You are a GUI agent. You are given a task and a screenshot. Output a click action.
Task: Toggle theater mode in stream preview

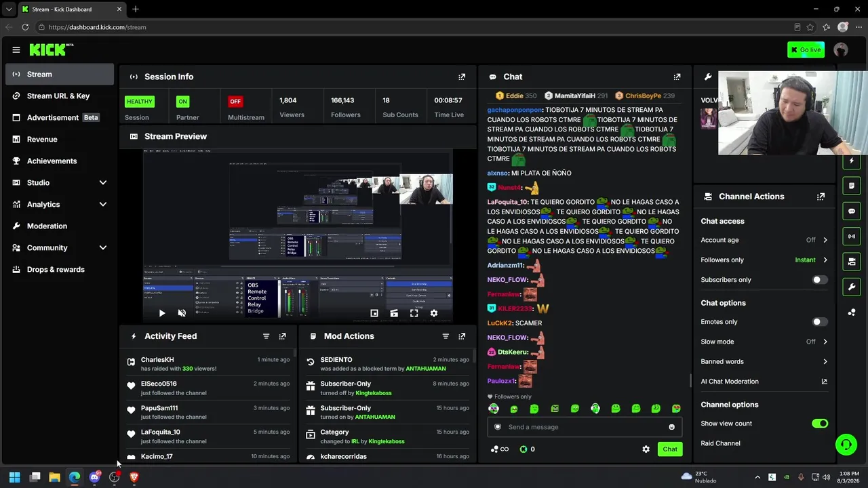point(394,313)
